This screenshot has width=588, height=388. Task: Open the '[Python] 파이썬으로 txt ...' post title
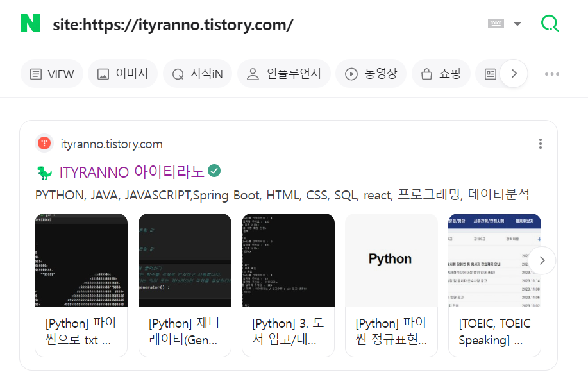[x=81, y=332]
